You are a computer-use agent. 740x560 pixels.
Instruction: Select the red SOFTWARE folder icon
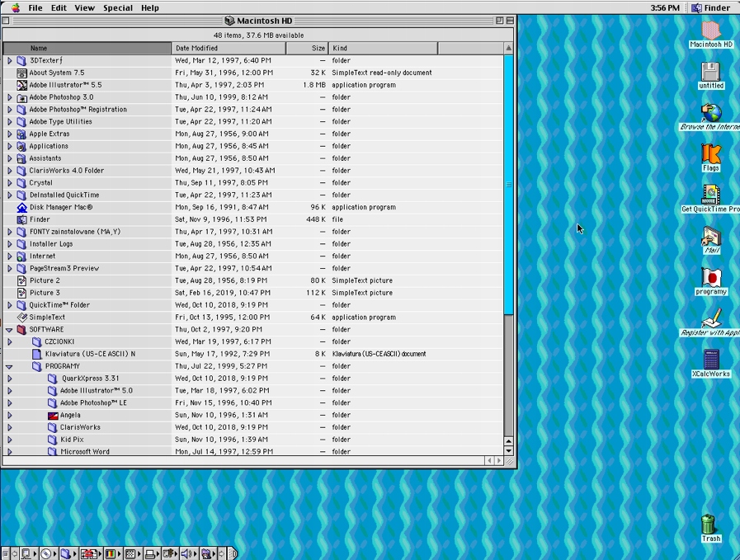(x=21, y=330)
